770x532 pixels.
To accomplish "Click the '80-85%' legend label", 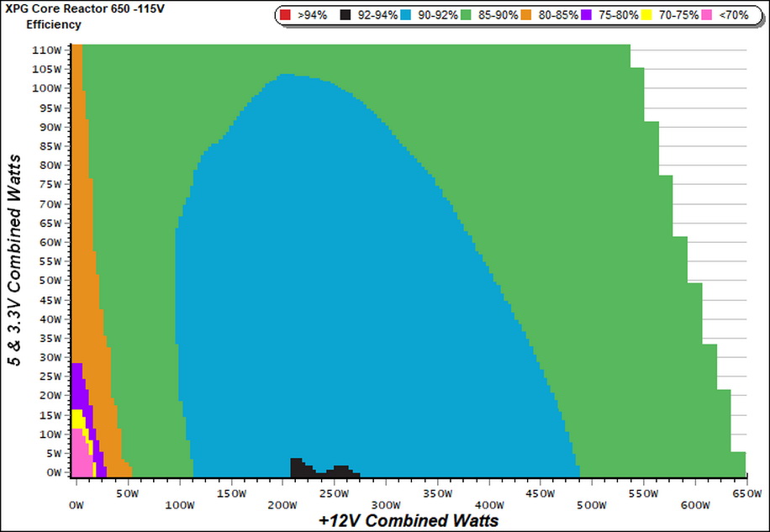I will 558,16.
